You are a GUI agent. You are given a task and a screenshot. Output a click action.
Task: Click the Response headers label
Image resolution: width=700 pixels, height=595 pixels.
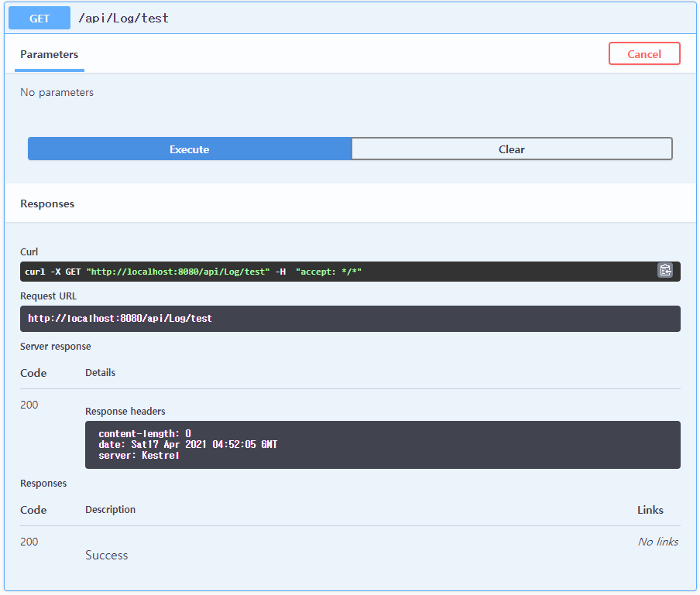(125, 411)
